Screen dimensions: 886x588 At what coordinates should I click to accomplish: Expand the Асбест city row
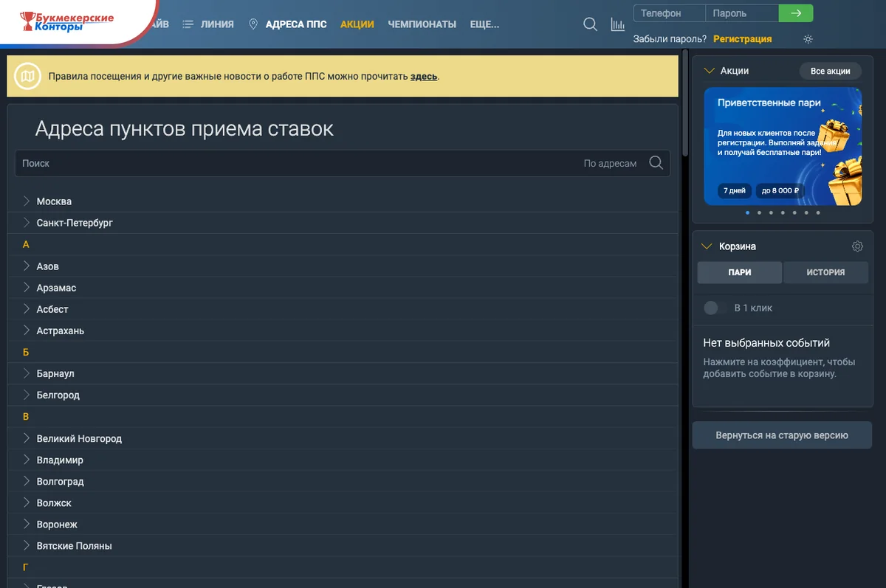coord(343,309)
